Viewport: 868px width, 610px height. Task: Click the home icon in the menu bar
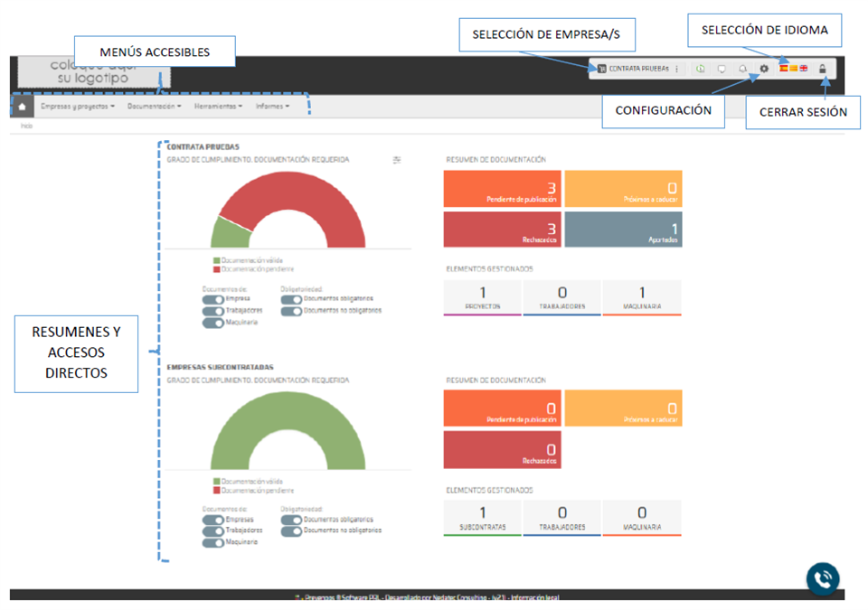coord(22,107)
